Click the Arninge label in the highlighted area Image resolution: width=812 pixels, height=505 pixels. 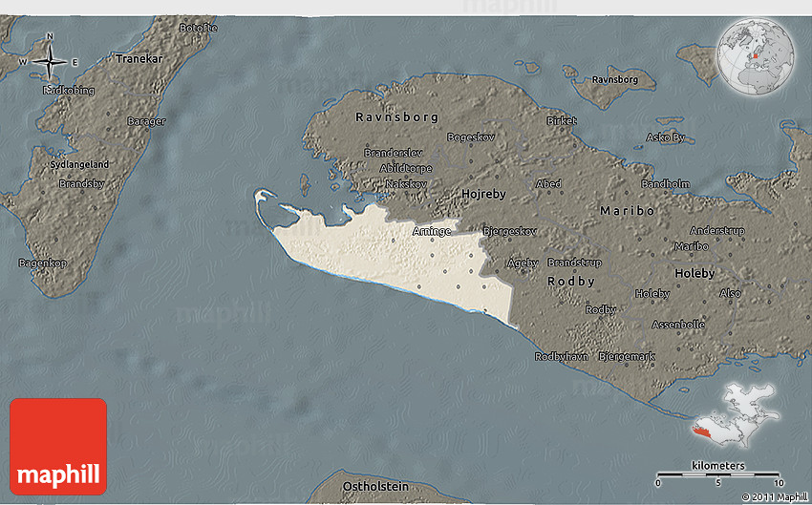tap(431, 231)
